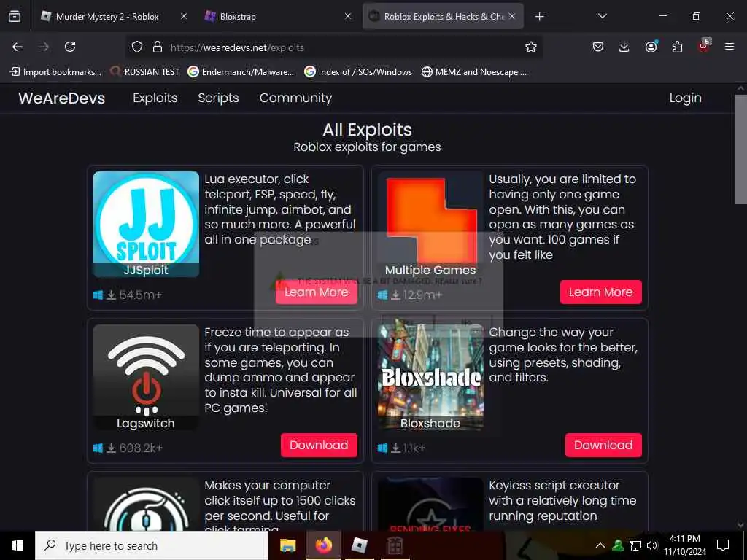Open the Community nav menu item
Image resolution: width=747 pixels, height=560 pixels.
(x=295, y=98)
